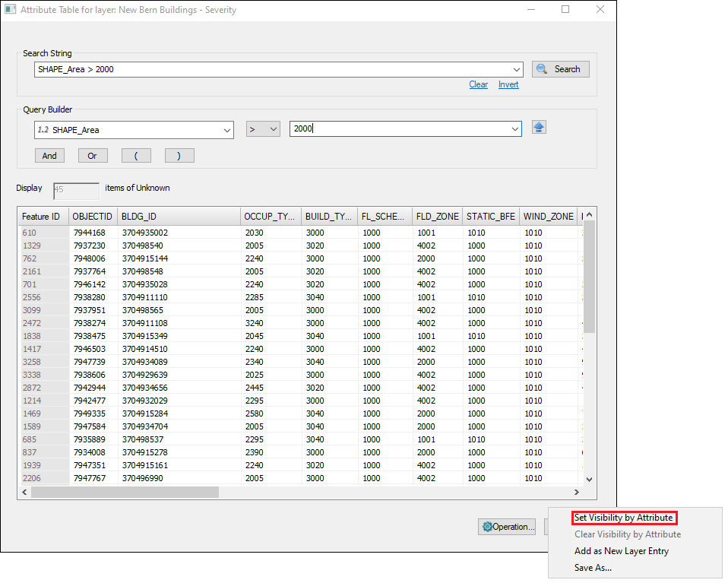Screen dimensions: 728x583
Task: Click the FL_SCHE... column header
Action: (x=385, y=217)
